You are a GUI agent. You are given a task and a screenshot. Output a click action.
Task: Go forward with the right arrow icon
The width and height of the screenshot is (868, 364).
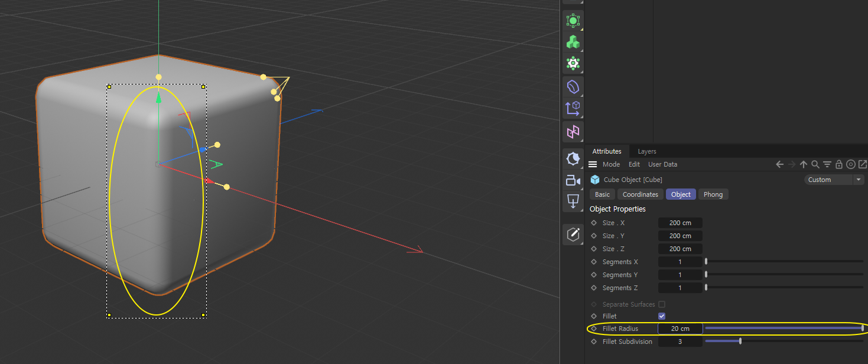tap(792, 164)
